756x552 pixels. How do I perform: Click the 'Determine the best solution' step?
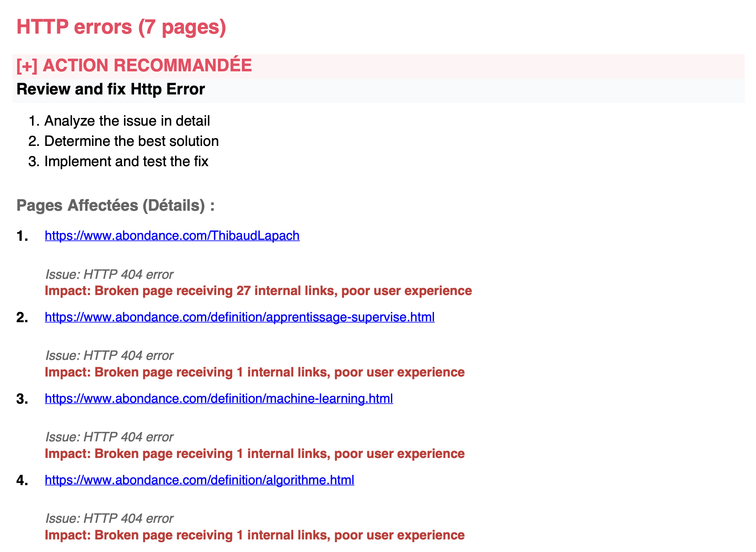pyautogui.click(x=131, y=141)
